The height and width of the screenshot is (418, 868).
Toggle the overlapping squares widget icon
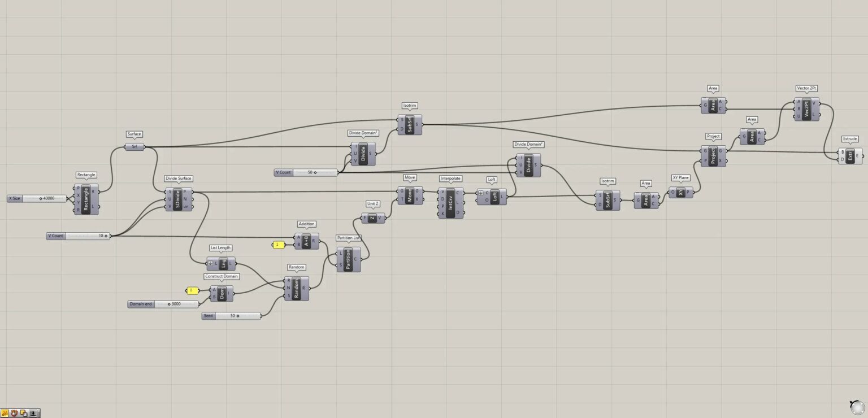24,413
